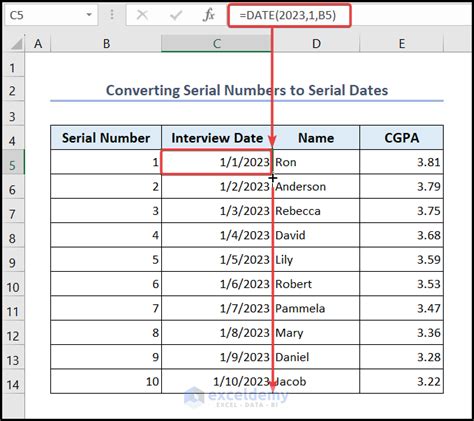The height and width of the screenshot is (421, 474).
Task: Click the 'Name' header cell
Action: click(x=316, y=138)
